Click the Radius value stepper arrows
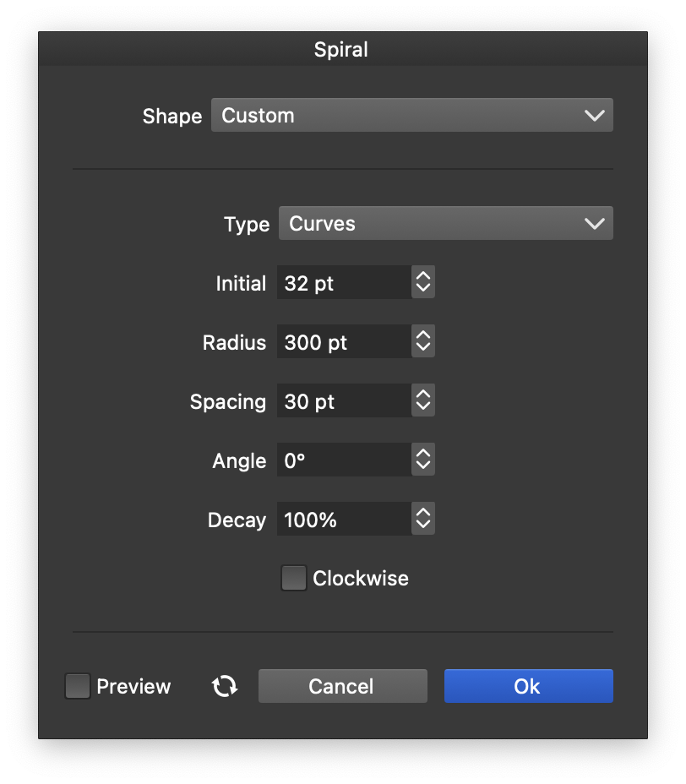Screen dimensions: 686x784 click(x=423, y=342)
